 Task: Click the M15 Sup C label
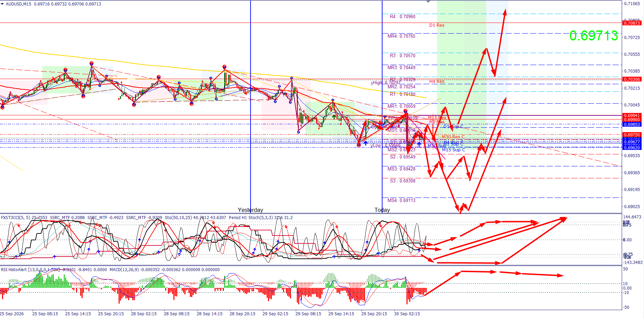point(453,150)
